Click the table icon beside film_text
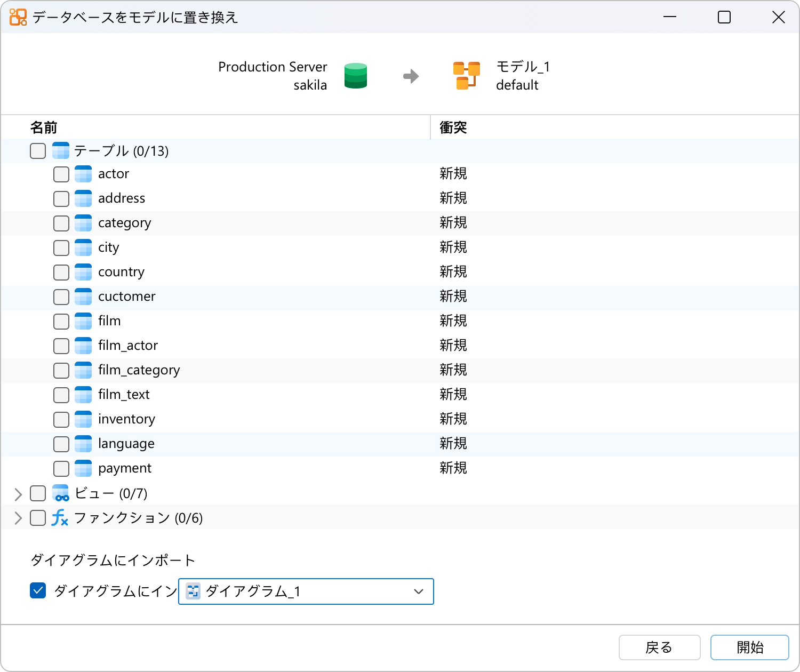Viewport: 800px width, 672px height. (x=83, y=395)
